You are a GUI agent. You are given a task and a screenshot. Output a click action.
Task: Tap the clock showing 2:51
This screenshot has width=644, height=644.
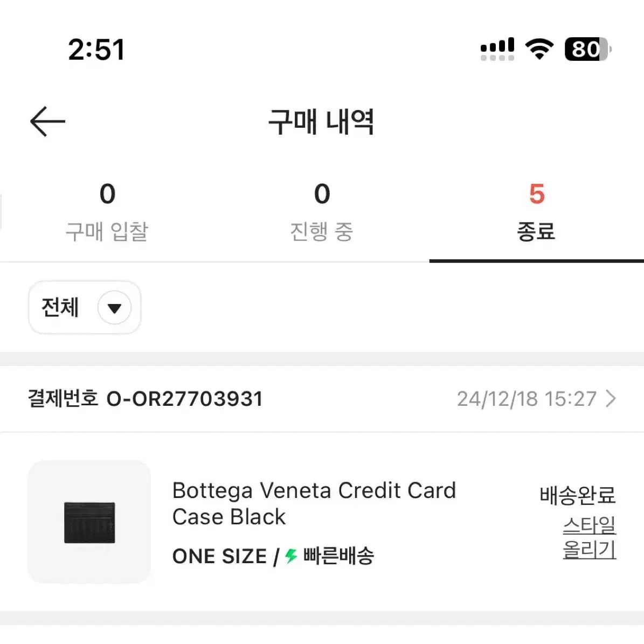click(96, 50)
